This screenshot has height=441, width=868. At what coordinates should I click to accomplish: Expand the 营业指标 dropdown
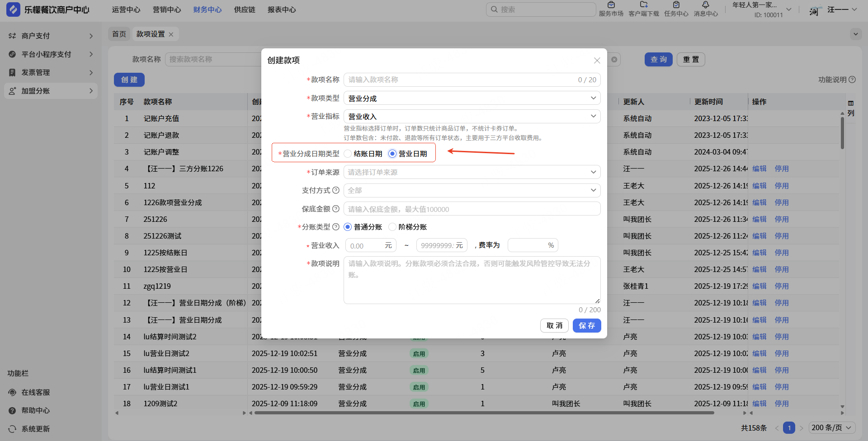(x=472, y=117)
